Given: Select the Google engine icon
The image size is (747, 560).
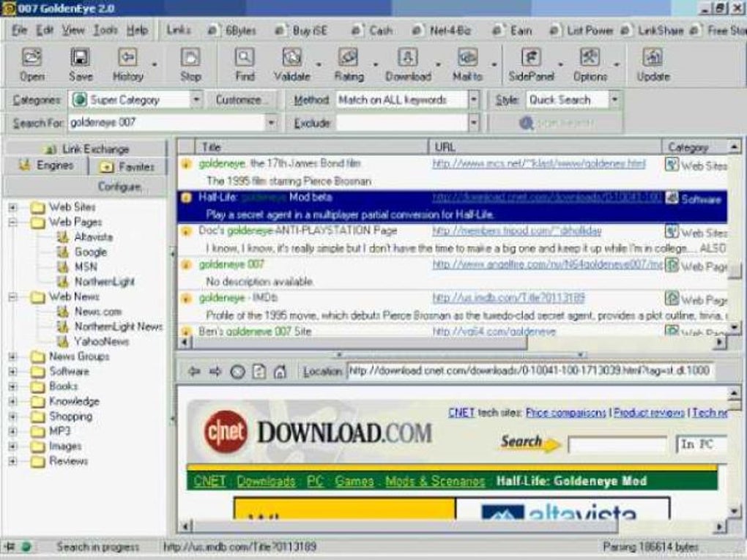Looking at the screenshot, I should (x=63, y=252).
